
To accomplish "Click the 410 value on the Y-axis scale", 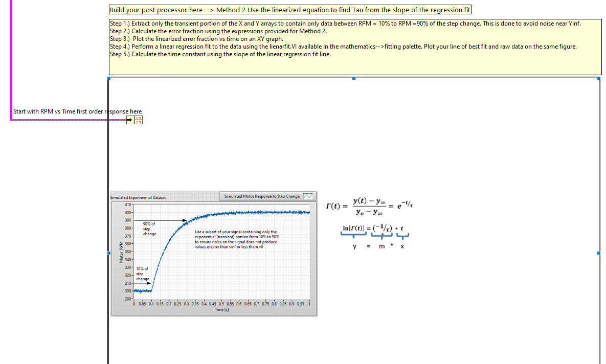I will click(128, 205).
